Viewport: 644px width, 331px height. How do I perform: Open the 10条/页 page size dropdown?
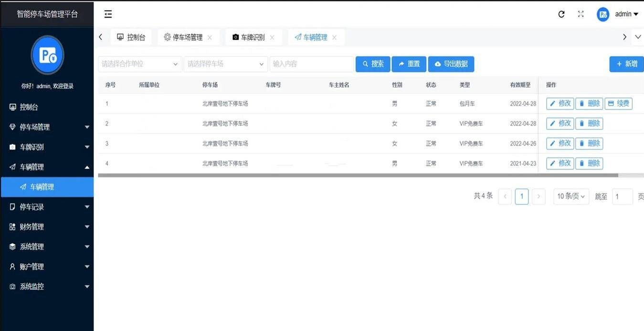click(571, 196)
